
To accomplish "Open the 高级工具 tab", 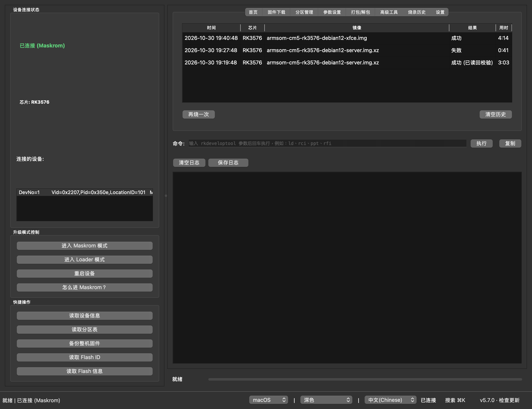I will (389, 12).
